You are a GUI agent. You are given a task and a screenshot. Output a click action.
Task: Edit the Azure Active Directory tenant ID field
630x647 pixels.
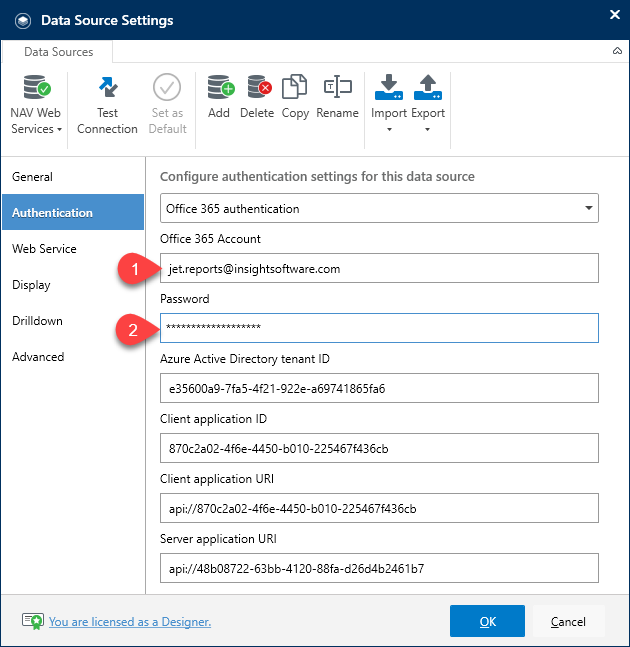(379, 388)
